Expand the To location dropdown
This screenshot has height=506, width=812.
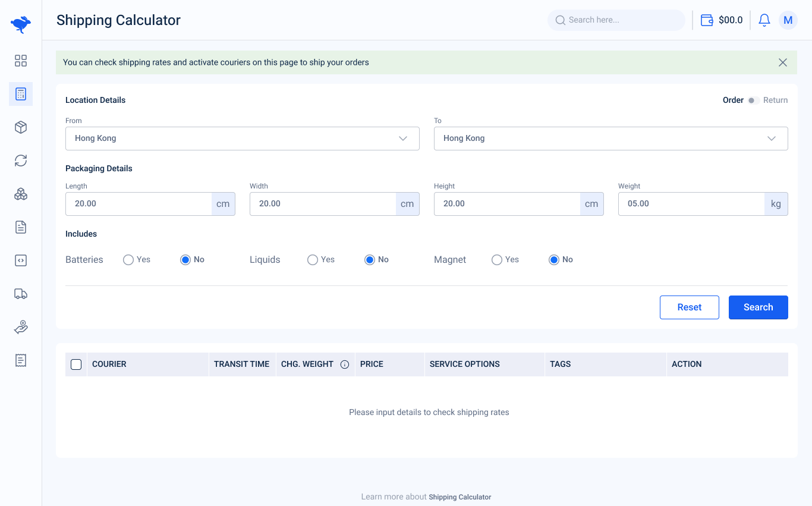coord(610,139)
